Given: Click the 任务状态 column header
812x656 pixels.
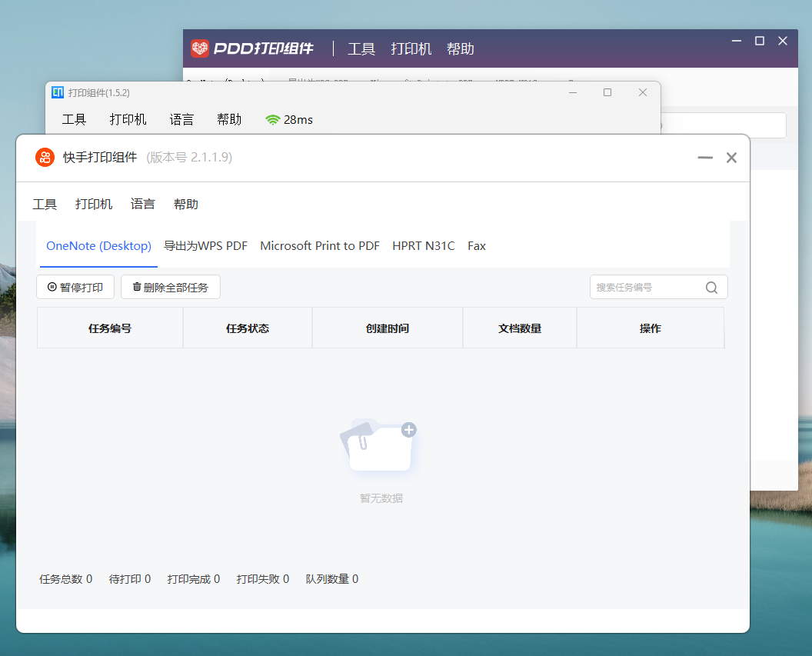Looking at the screenshot, I should tap(248, 328).
